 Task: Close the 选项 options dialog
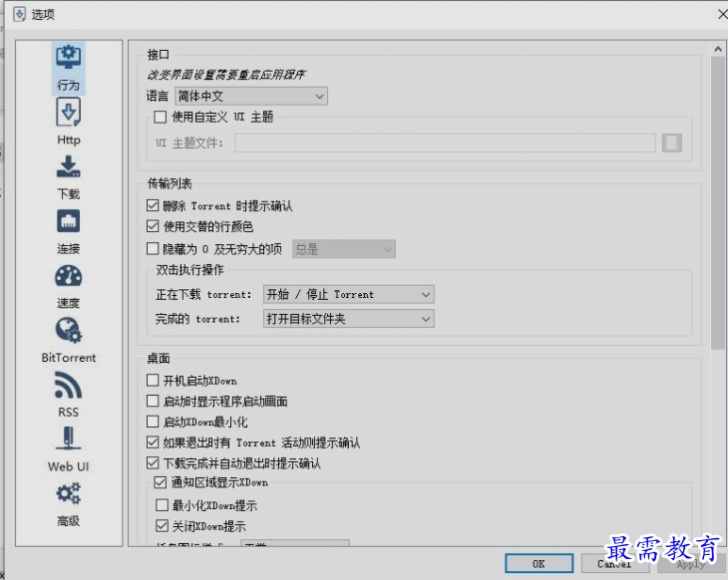pos(722,14)
